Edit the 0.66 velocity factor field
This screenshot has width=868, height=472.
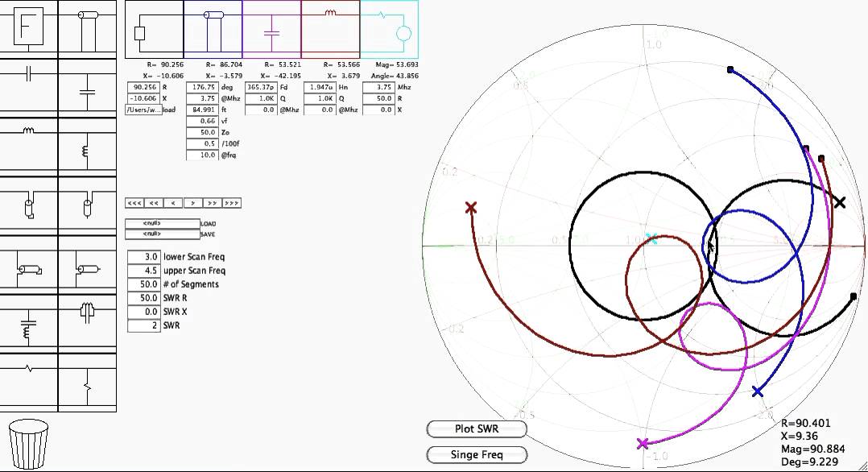[203, 121]
